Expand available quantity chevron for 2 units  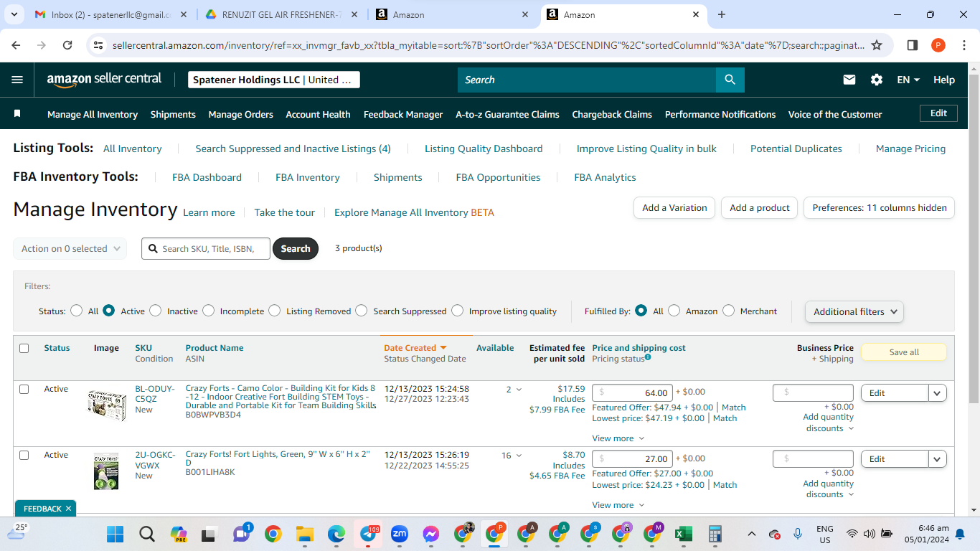tap(519, 390)
